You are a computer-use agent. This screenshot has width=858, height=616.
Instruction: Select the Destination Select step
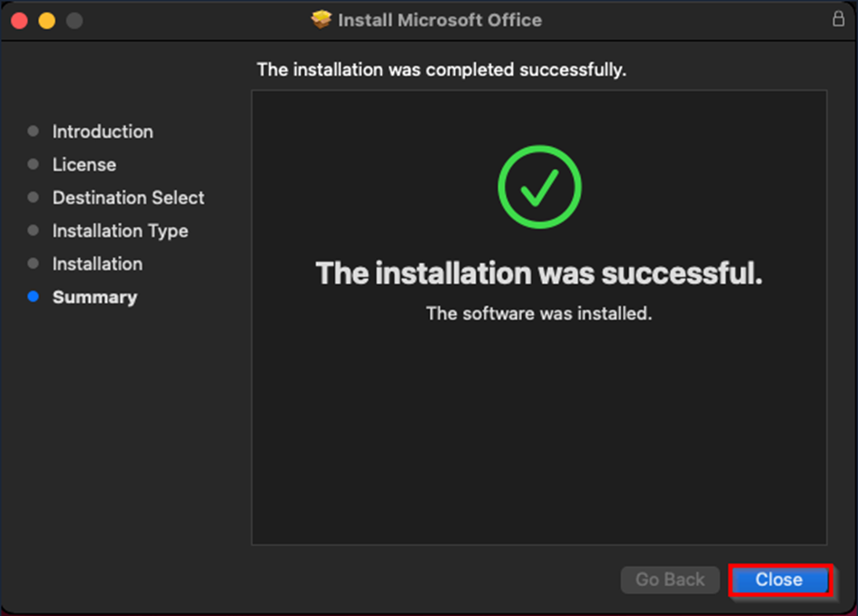129,197
